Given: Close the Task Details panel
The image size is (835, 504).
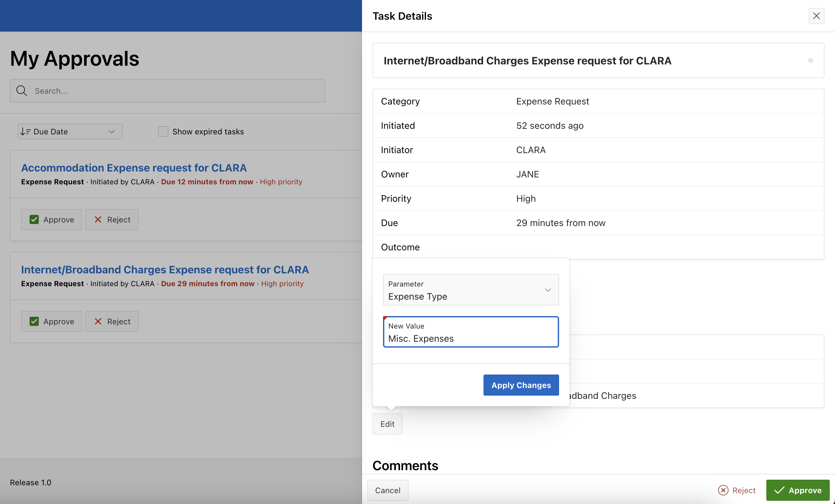Looking at the screenshot, I should (x=816, y=16).
